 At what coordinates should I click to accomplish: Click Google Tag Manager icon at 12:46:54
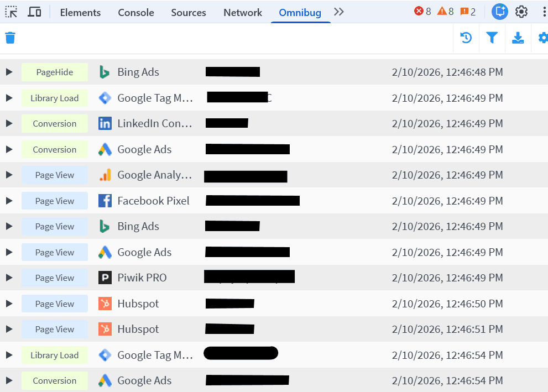point(105,355)
